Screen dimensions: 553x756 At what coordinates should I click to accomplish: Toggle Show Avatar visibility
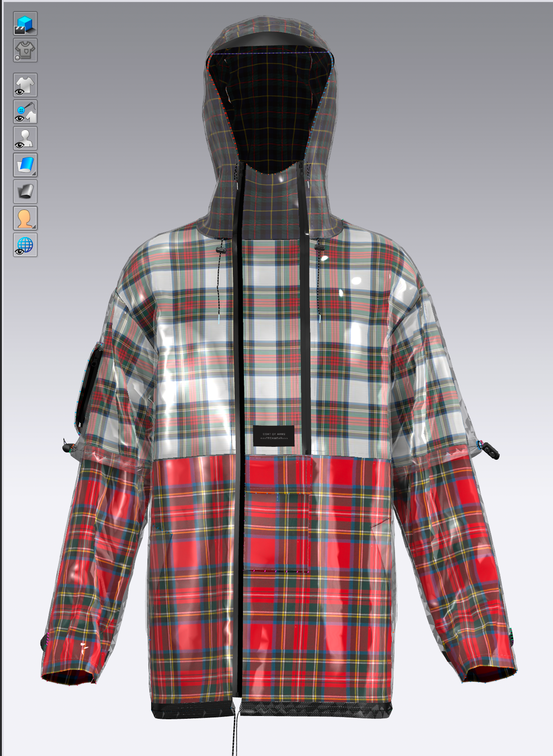(25, 138)
